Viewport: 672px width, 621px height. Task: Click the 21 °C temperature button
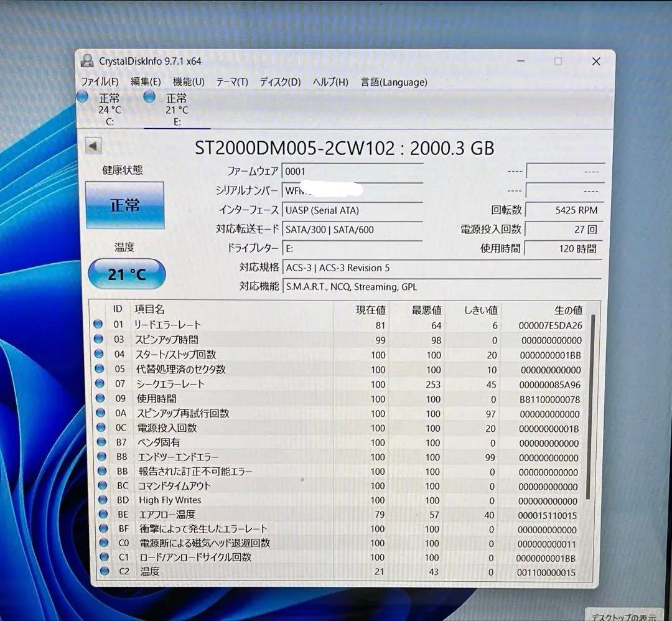click(x=126, y=274)
